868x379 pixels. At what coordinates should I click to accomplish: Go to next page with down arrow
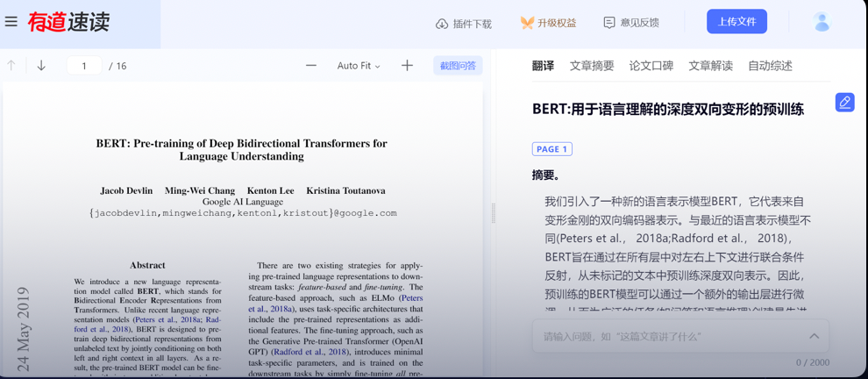(x=41, y=66)
